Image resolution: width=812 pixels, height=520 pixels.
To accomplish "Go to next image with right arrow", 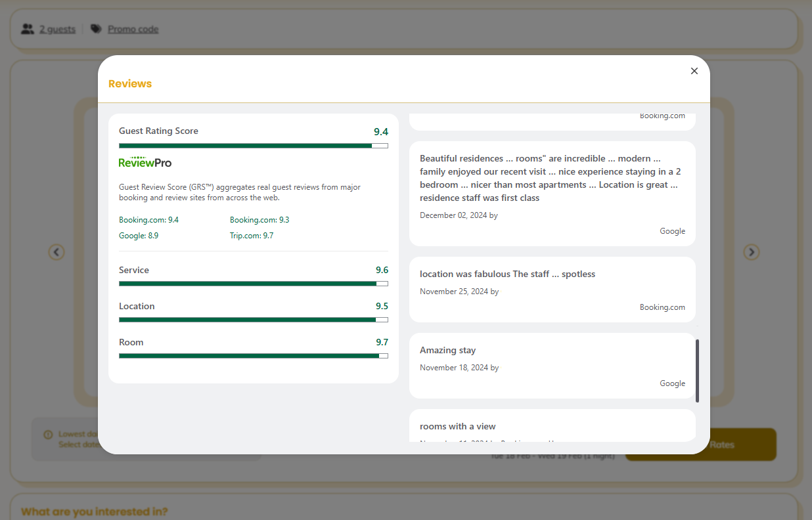I will click(752, 252).
